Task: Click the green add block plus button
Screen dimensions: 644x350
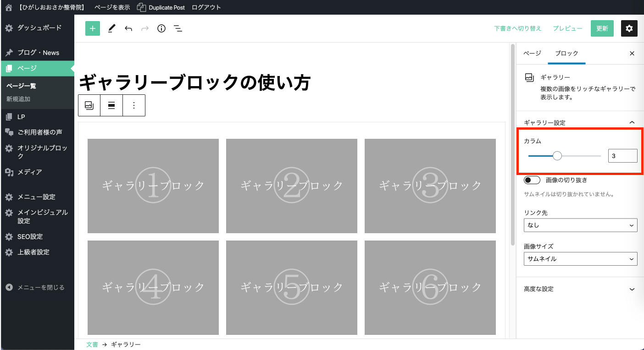Action: [93, 28]
